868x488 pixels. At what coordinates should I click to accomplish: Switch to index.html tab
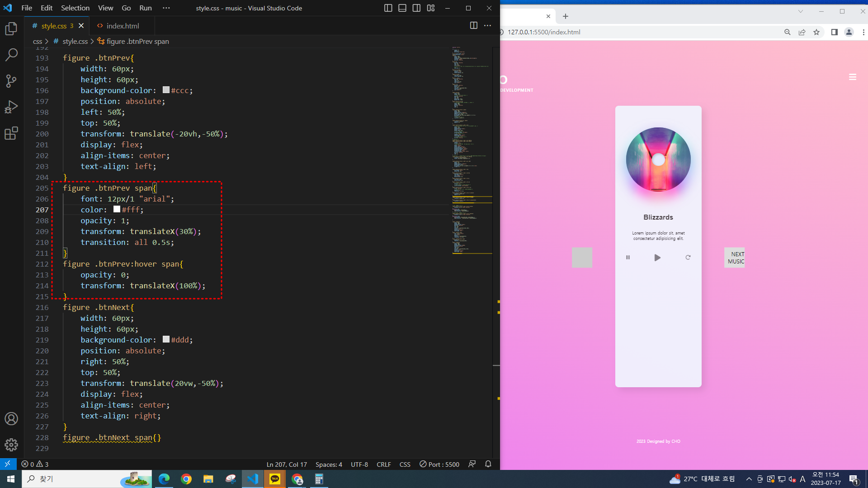pos(123,26)
